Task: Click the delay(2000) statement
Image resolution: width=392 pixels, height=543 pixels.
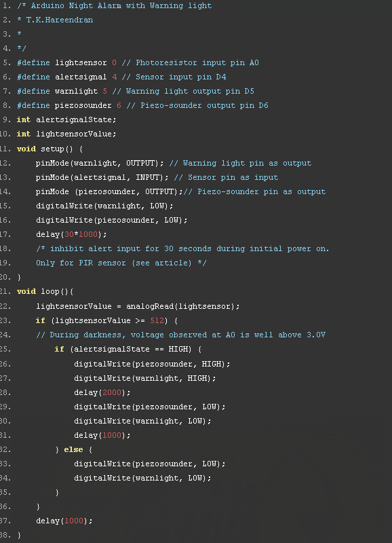Action: tap(102, 393)
